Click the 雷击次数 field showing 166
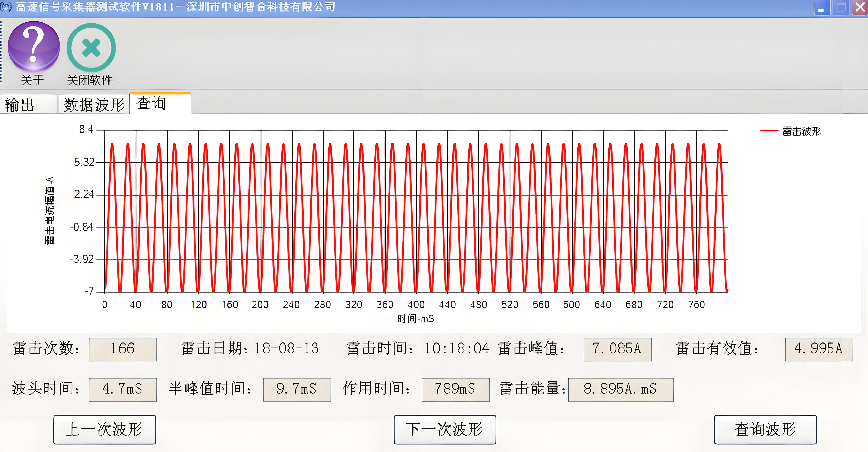The height and width of the screenshot is (452, 868). (x=123, y=349)
